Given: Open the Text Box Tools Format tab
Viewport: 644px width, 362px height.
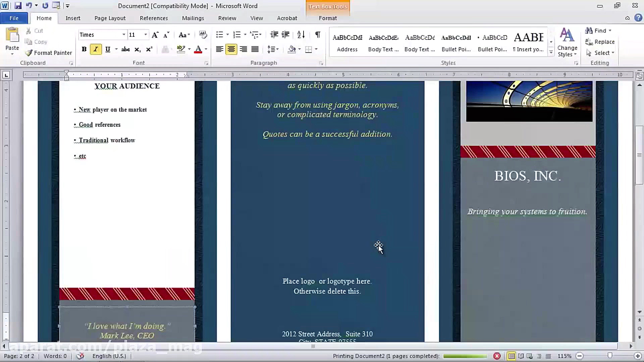Looking at the screenshot, I should point(327,18).
